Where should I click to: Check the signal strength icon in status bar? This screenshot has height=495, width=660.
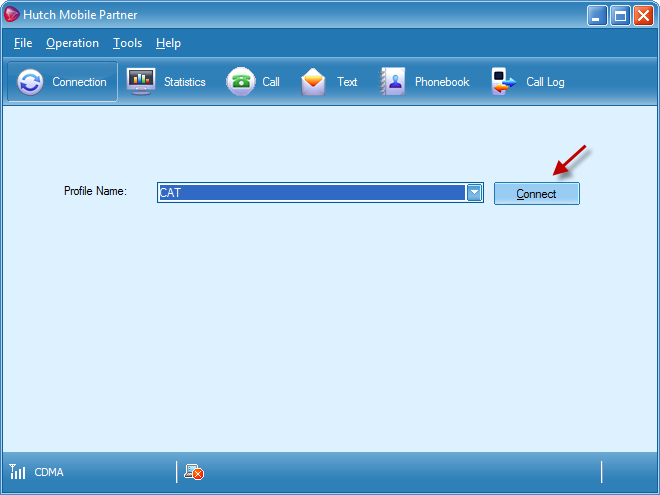coord(17,472)
